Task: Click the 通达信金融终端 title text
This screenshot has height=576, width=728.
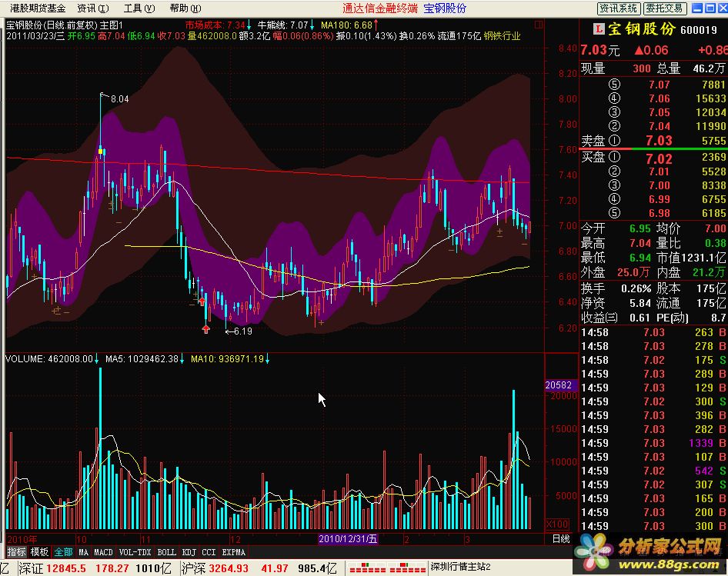Action: pyautogui.click(x=380, y=8)
